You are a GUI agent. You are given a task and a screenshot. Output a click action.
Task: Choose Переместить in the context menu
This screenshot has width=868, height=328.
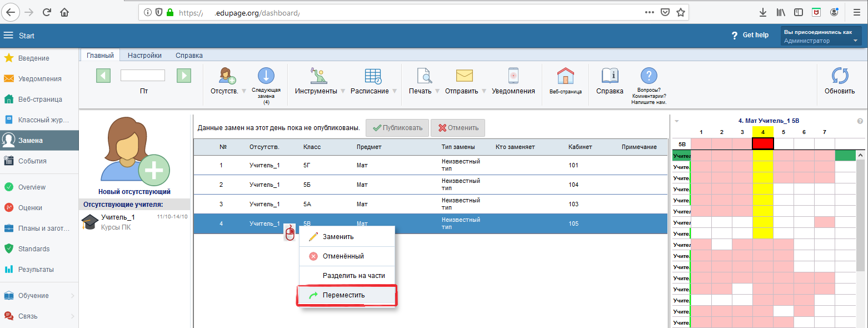[x=347, y=295]
